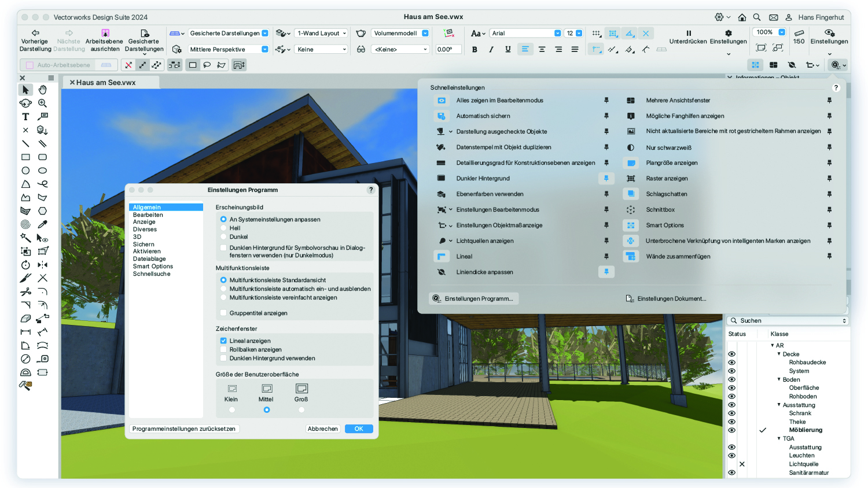Toggle visibility of the Leuchten class

[731, 455]
